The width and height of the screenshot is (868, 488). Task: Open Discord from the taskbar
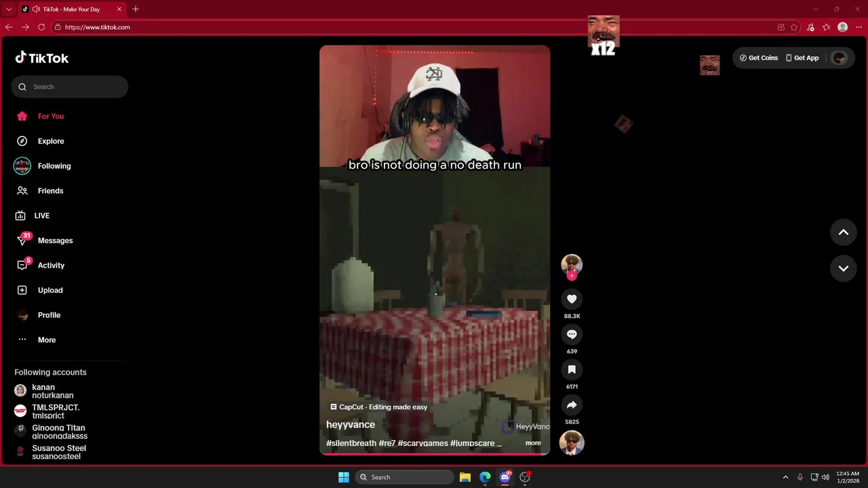tap(505, 477)
